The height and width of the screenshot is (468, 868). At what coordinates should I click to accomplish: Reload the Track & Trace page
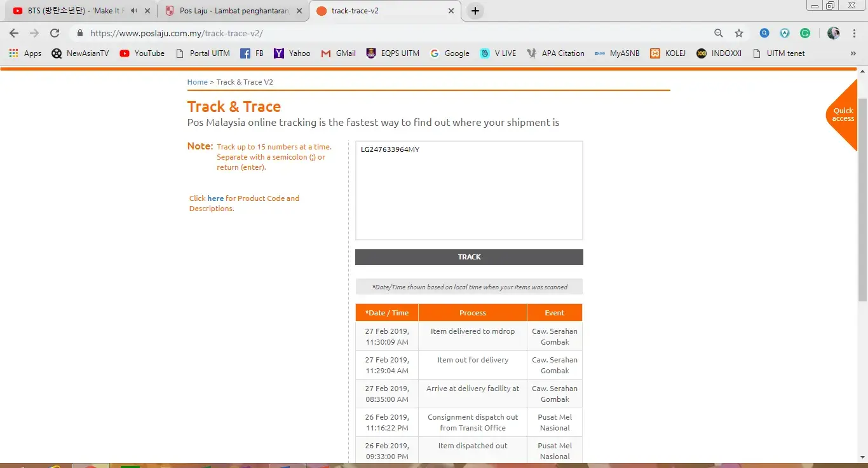pos(55,33)
